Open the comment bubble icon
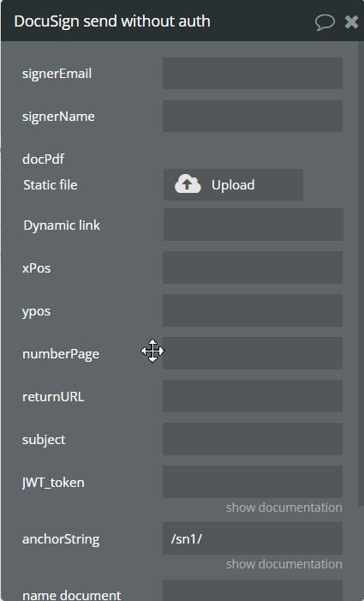The width and height of the screenshot is (364, 601). tap(325, 22)
